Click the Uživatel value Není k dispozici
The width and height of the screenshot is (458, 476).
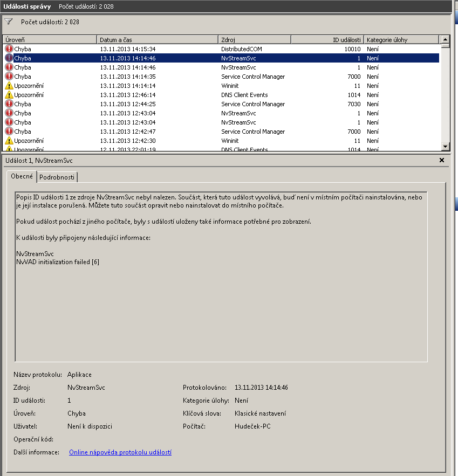click(90, 426)
